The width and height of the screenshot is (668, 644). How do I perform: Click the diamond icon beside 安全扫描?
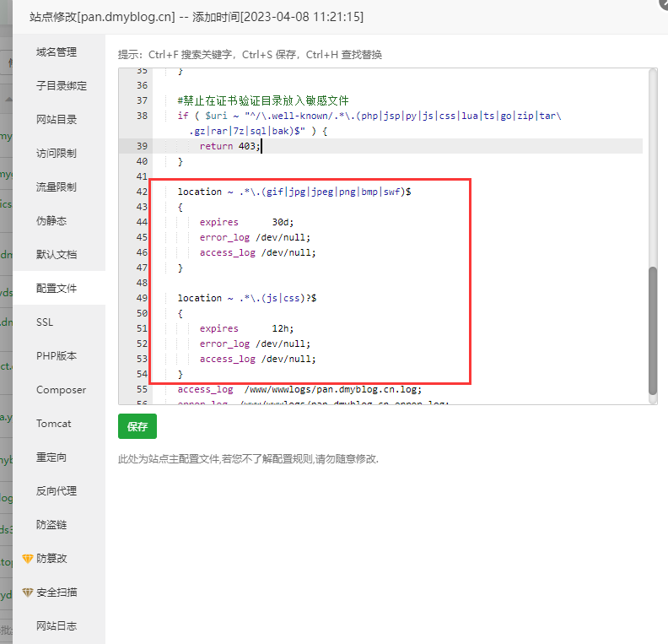pos(28,593)
